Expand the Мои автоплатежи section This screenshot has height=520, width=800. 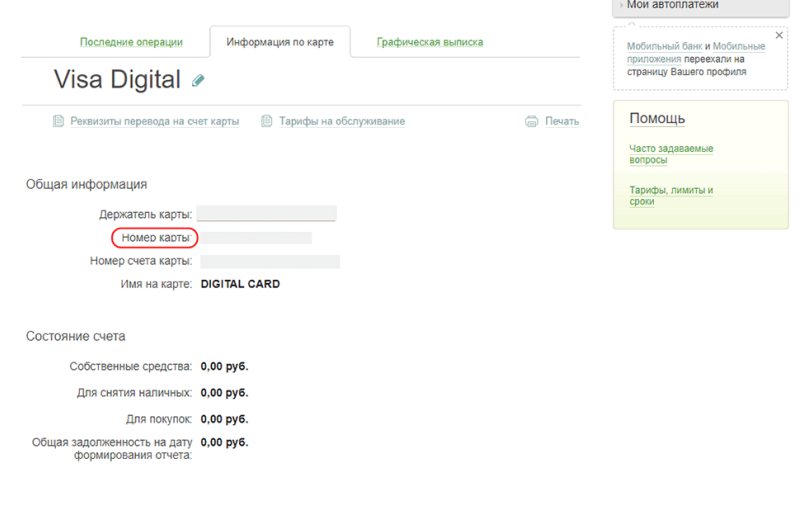pyautogui.click(x=672, y=6)
